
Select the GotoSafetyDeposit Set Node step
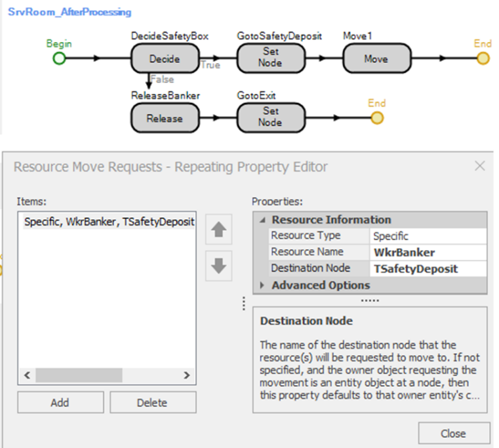pos(271,58)
